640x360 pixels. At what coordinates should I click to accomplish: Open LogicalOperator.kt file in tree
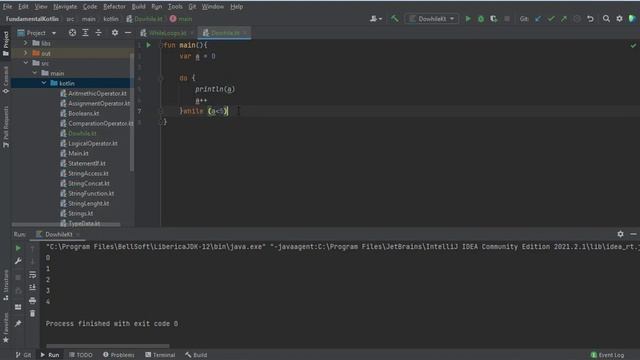89,144
